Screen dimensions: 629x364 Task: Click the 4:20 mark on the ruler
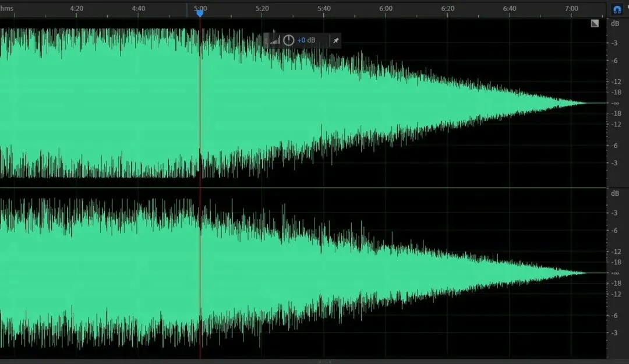(x=77, y=8)
